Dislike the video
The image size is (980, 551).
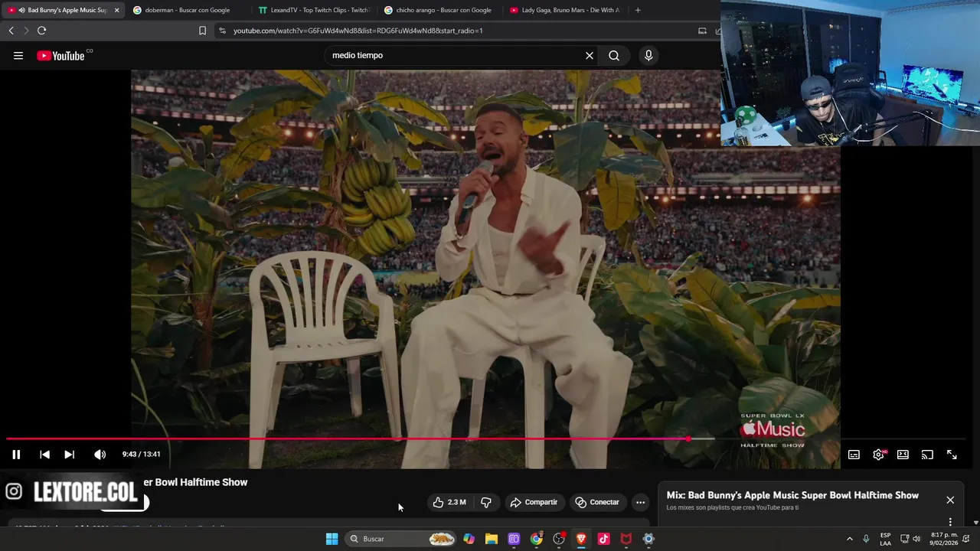pyautogui.click(x=486, y=502)
